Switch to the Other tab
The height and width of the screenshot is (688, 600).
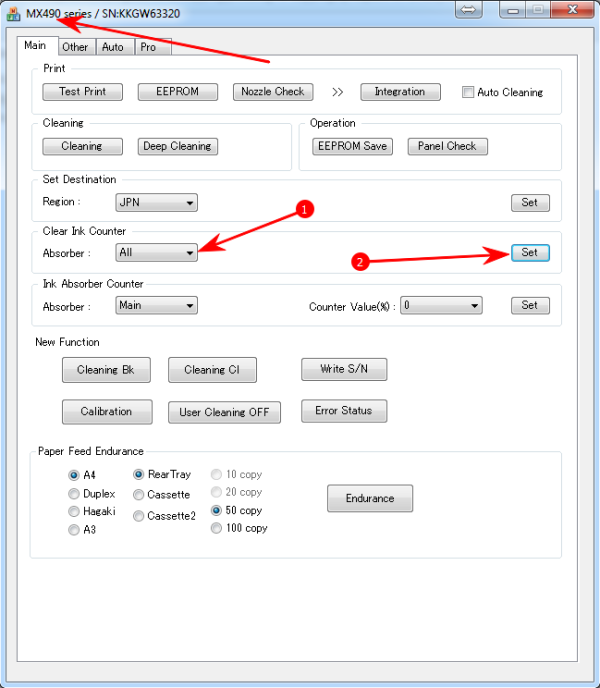coord(75,47)
